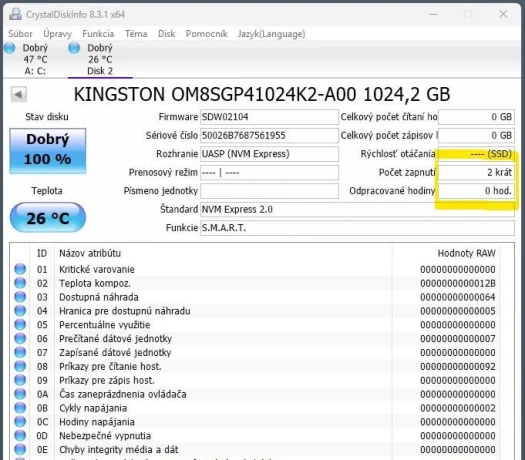Viewport: 525px width, 460px height.
Task: Open the Téma menu
Action: (136, 34)
